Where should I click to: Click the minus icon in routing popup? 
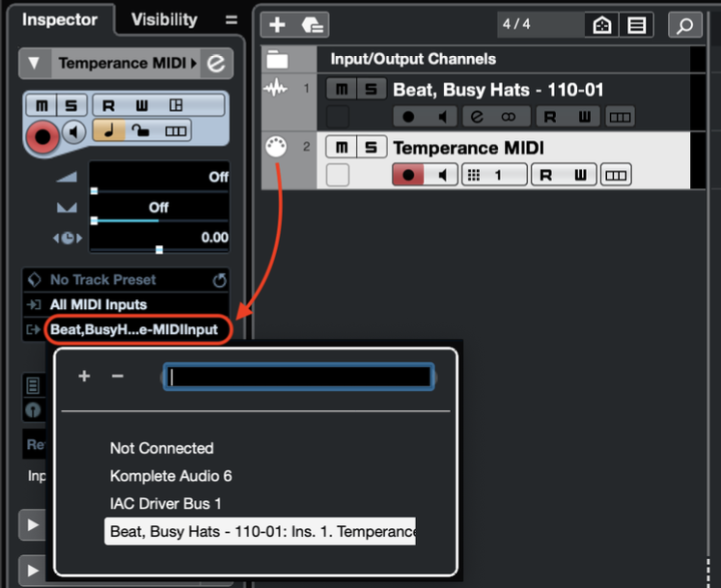[x=118, y=376]
